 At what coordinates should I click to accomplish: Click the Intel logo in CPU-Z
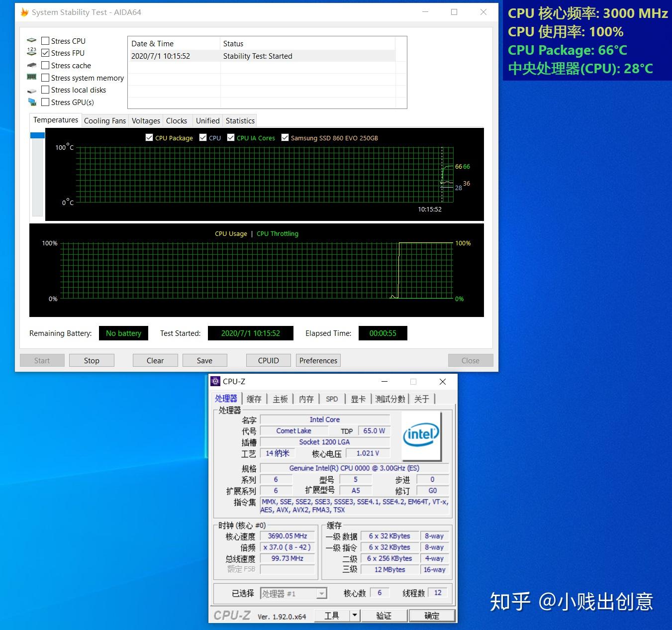[421, 436]
